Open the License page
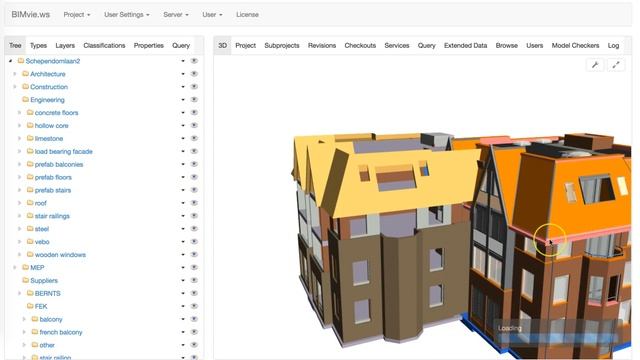 pos(247,14)
